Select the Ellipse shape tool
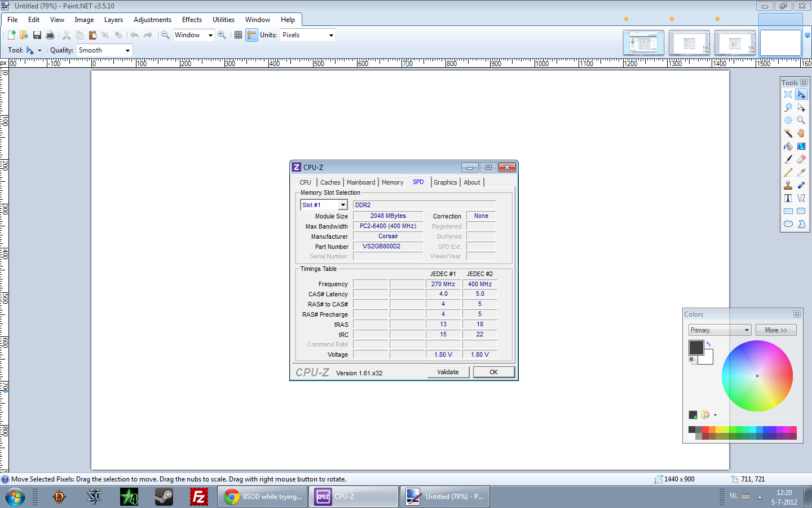 tap(788, 224)
